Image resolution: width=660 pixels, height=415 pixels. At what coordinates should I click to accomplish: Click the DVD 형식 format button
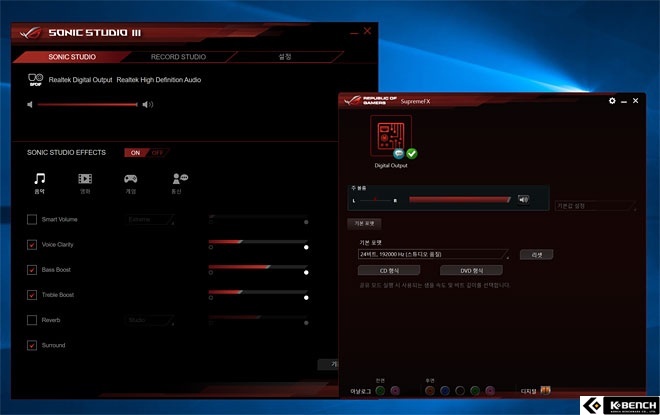pos(471,271)
